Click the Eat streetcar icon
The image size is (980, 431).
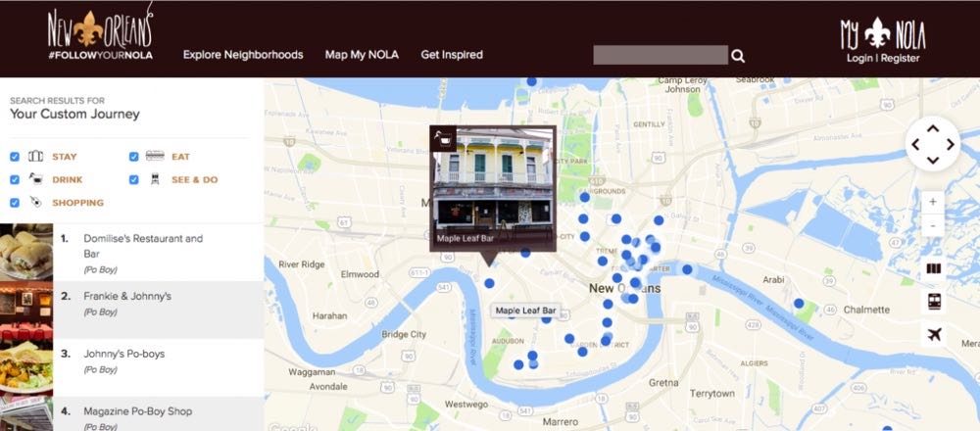click(155, 156)
